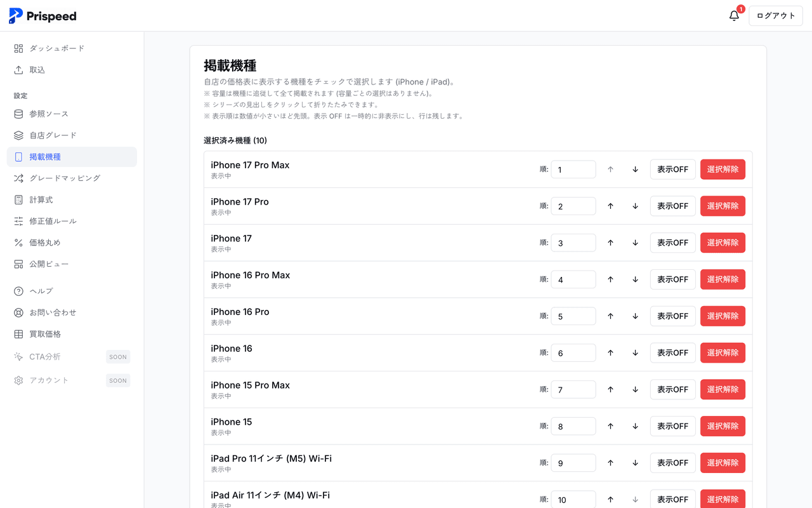This screenshot has width=812, height=508.
Task: Open 参照ソース settings
Action: [72, 114]
